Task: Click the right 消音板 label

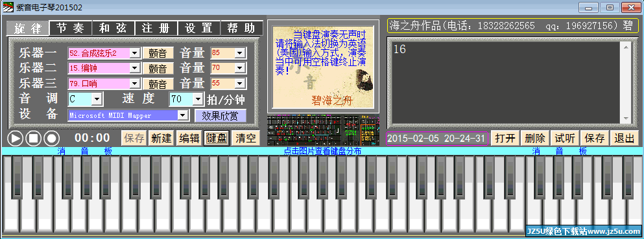Action: point(560,152)
